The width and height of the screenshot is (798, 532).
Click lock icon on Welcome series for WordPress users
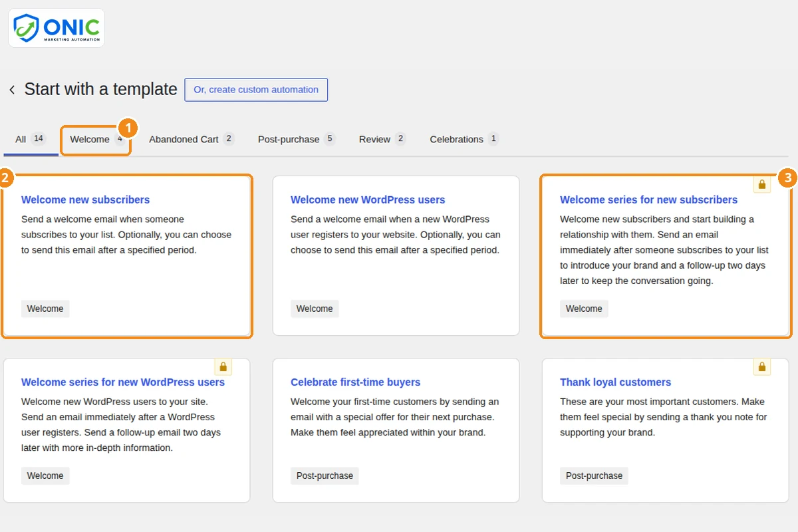click(223, 366)
